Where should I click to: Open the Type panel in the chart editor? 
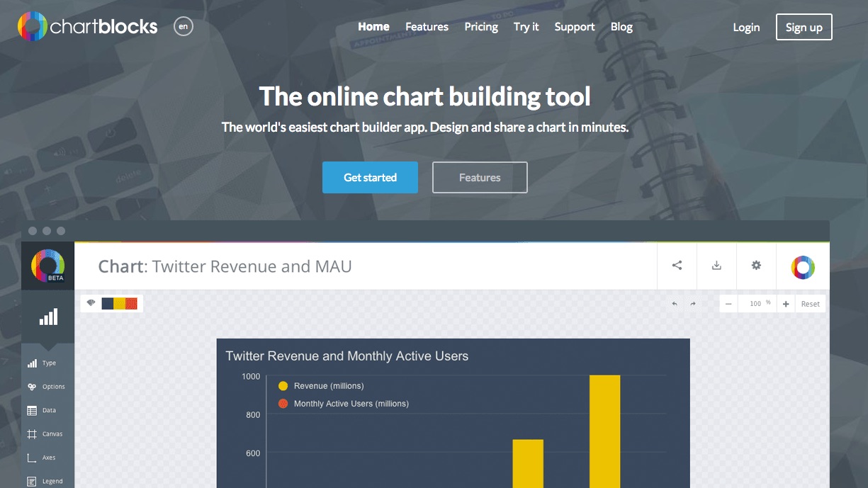coord(47,363)
